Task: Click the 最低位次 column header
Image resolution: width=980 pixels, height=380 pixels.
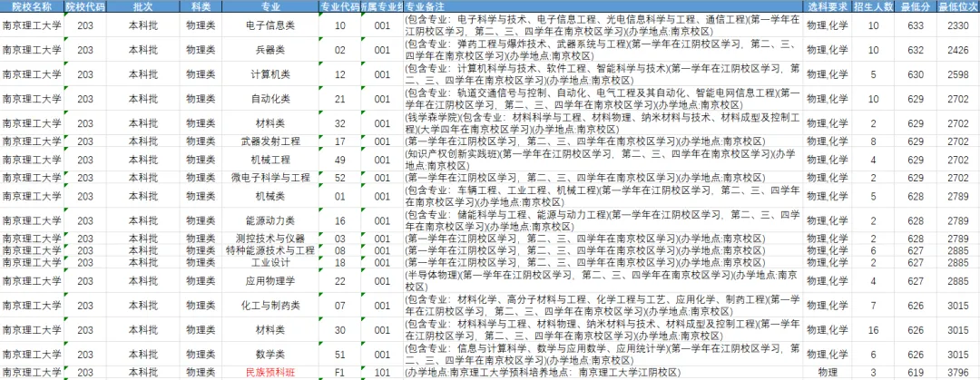Action: coord(958,7)
